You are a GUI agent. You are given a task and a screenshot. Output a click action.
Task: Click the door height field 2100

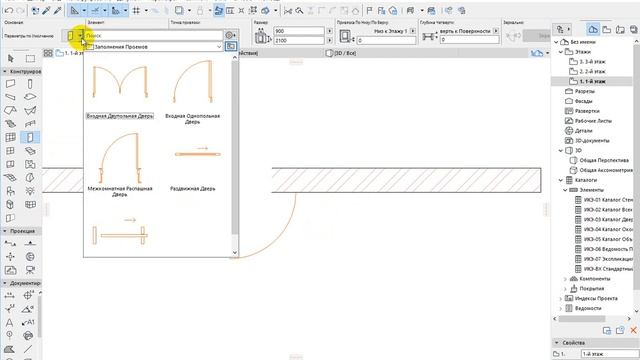299,40
